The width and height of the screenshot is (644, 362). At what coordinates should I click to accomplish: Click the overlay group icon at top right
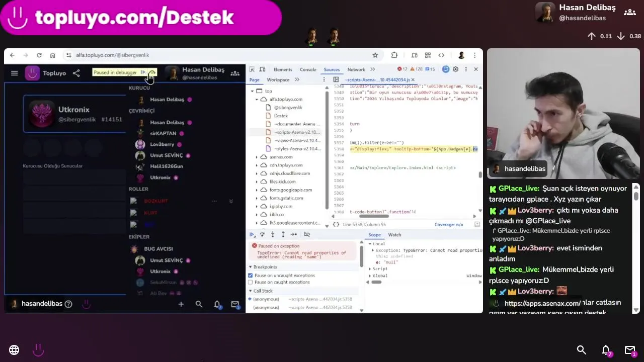click(x=629, y=12)
